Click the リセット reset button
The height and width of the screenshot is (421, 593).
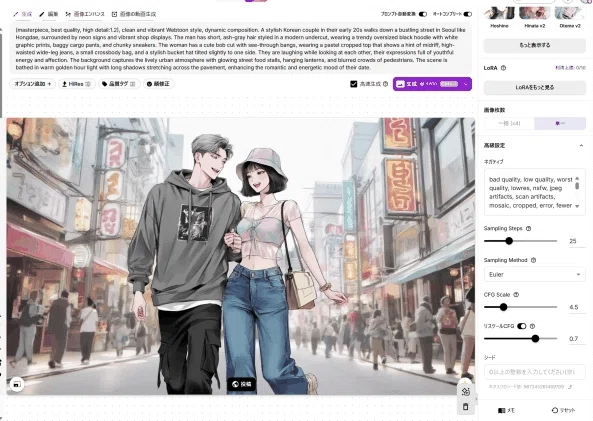(563, 410)
